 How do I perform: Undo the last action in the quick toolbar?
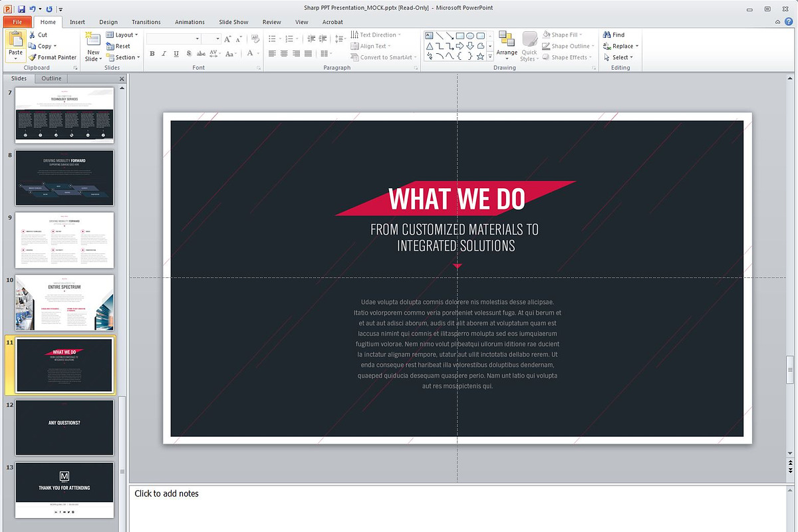click(33, 9)
